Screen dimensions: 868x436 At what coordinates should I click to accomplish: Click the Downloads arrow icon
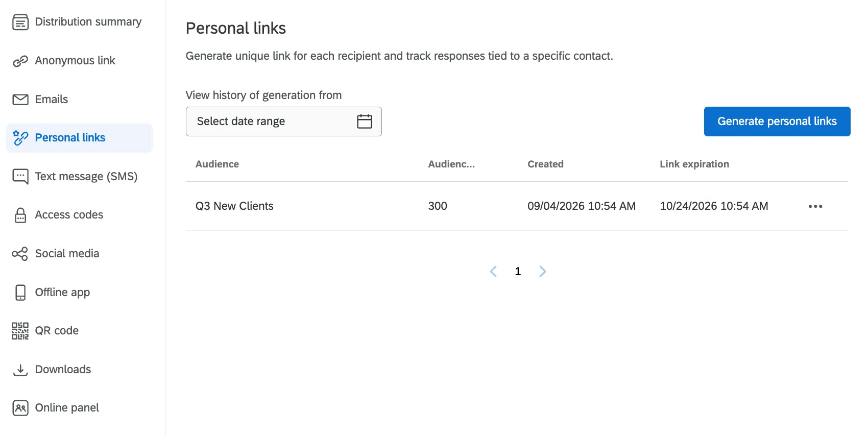point(20,370)
